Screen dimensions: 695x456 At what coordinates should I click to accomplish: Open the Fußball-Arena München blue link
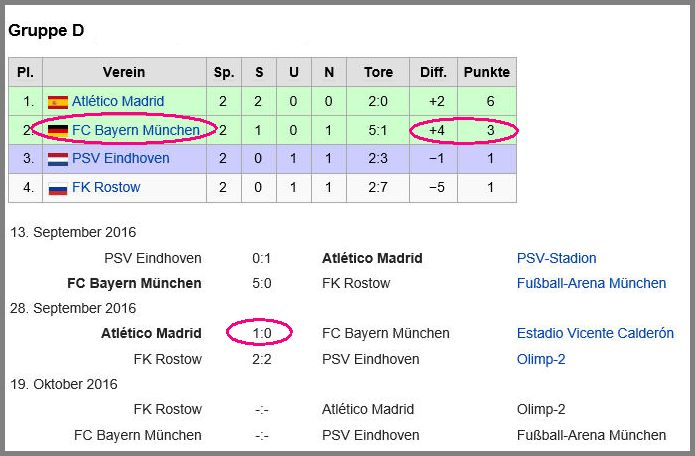[x=591, y=283]
